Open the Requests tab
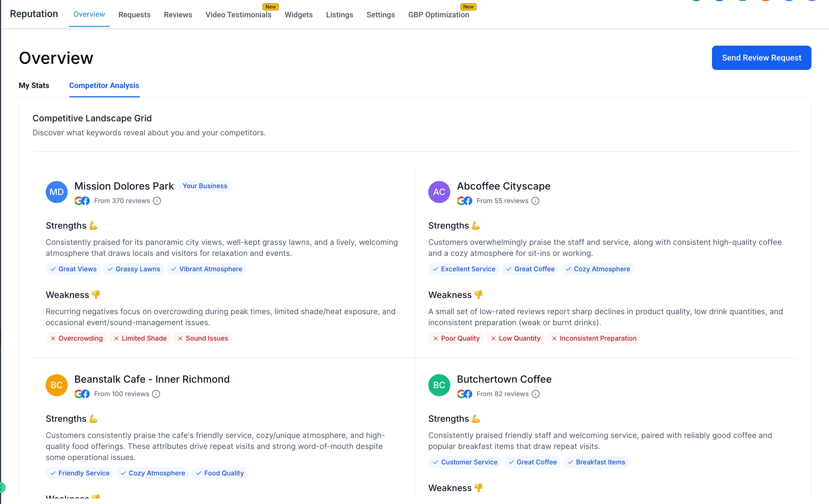829x504 pixels. coord(134,15)
